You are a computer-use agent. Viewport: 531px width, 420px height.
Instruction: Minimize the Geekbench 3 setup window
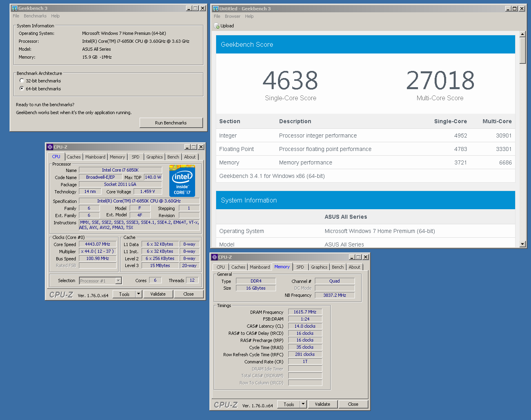(x=189, y=8)
